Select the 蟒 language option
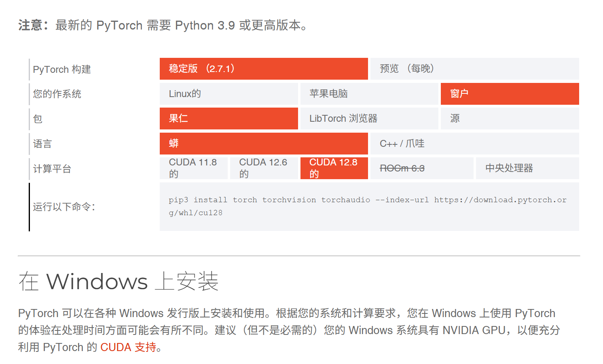This screenshot has width=603, height=364. 264,144
